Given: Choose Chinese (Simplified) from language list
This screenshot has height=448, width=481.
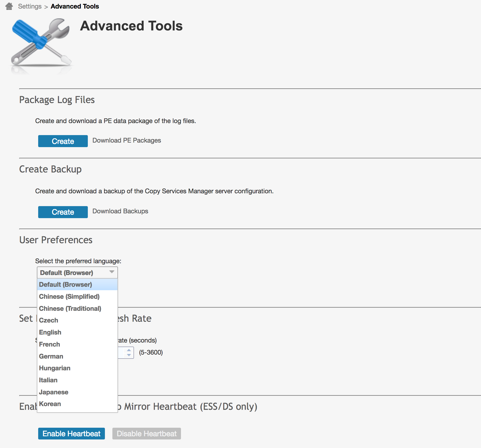Looking at the screenshot, I should pos(77,296).
